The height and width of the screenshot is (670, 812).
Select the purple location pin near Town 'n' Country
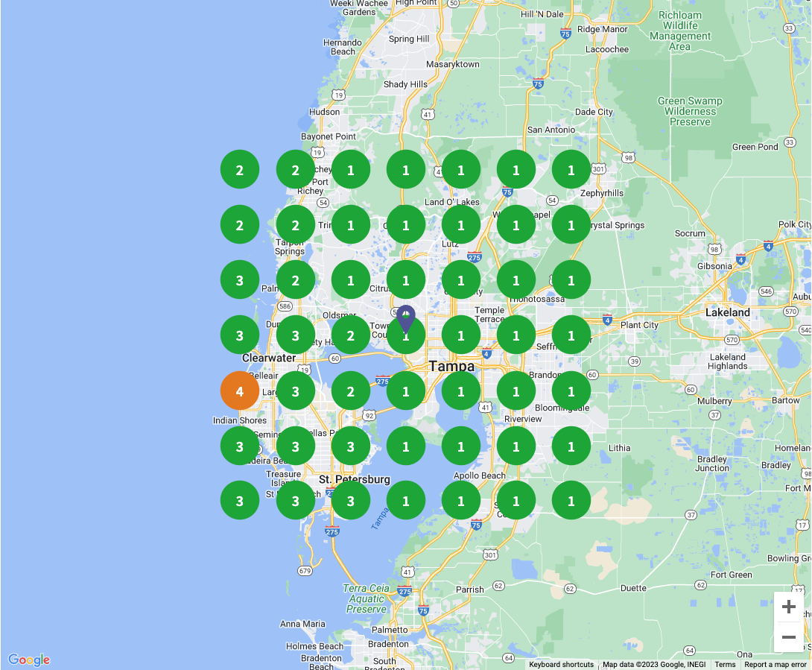pos(405,317)
